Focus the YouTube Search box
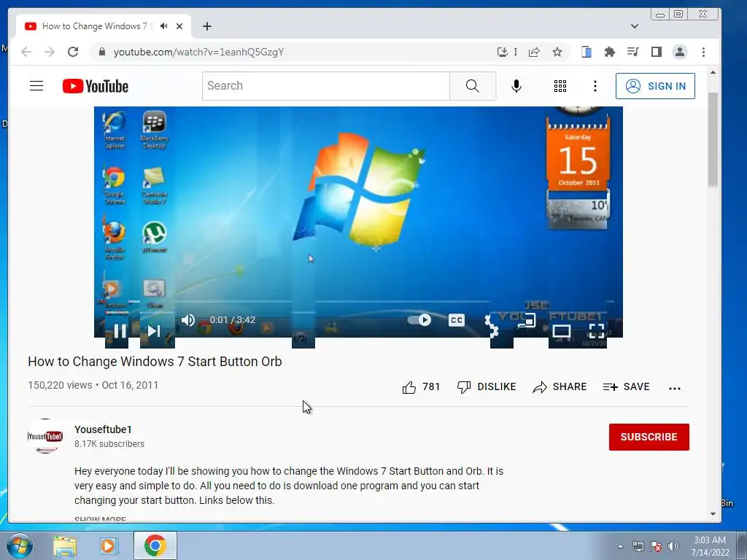 tap(326, 86)
